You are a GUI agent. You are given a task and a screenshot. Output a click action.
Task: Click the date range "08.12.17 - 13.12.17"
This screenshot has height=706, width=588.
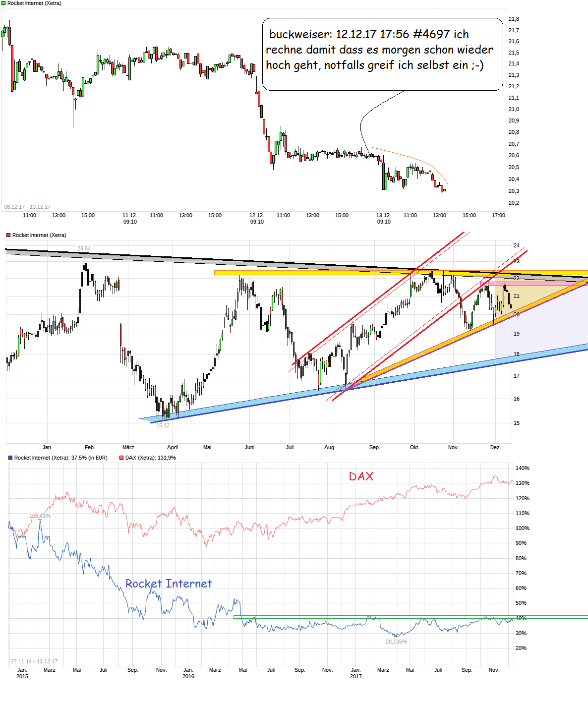(27, 207)
